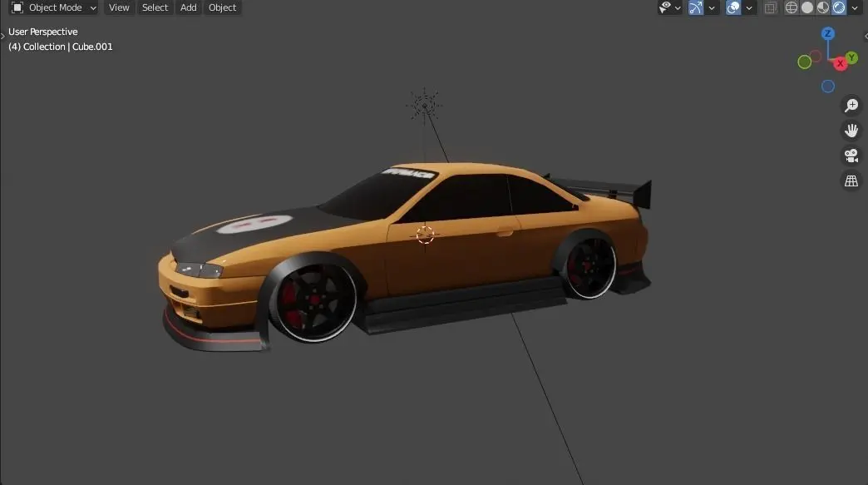
Task: Switch to solid viewport shading
Action: (x=807, y=7)
